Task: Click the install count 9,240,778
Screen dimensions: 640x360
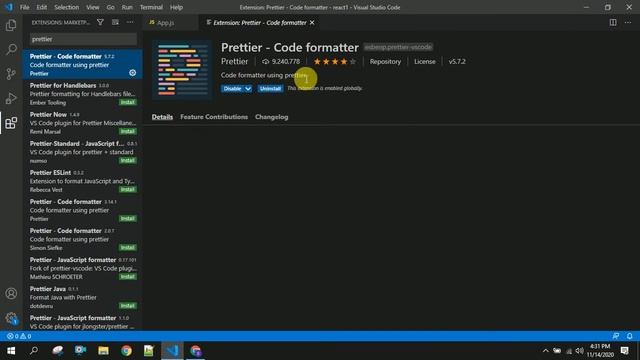Action: point(281,62)
